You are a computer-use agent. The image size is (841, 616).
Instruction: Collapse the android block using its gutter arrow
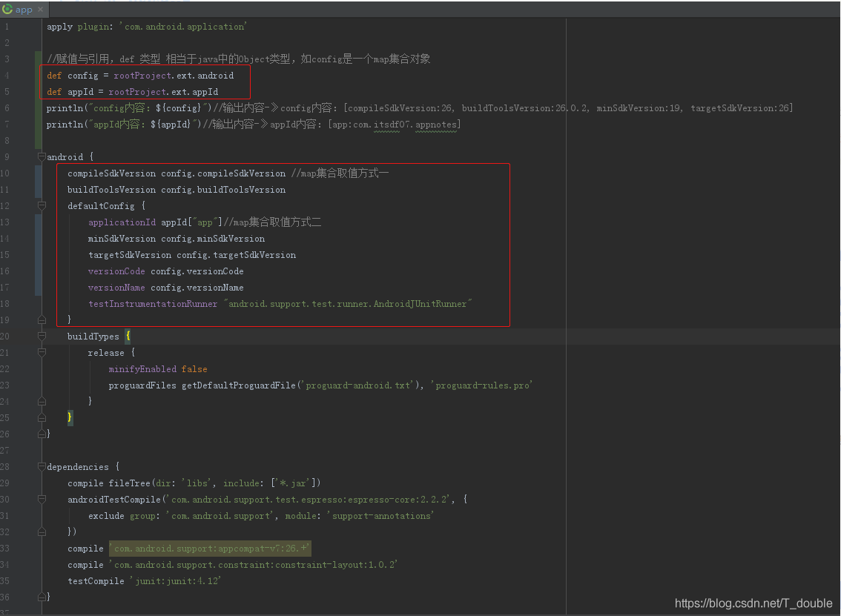(x=42, y=156)
